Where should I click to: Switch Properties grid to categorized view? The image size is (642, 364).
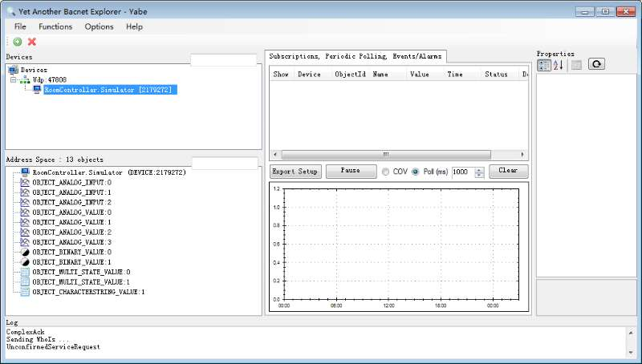click(544, 65)
